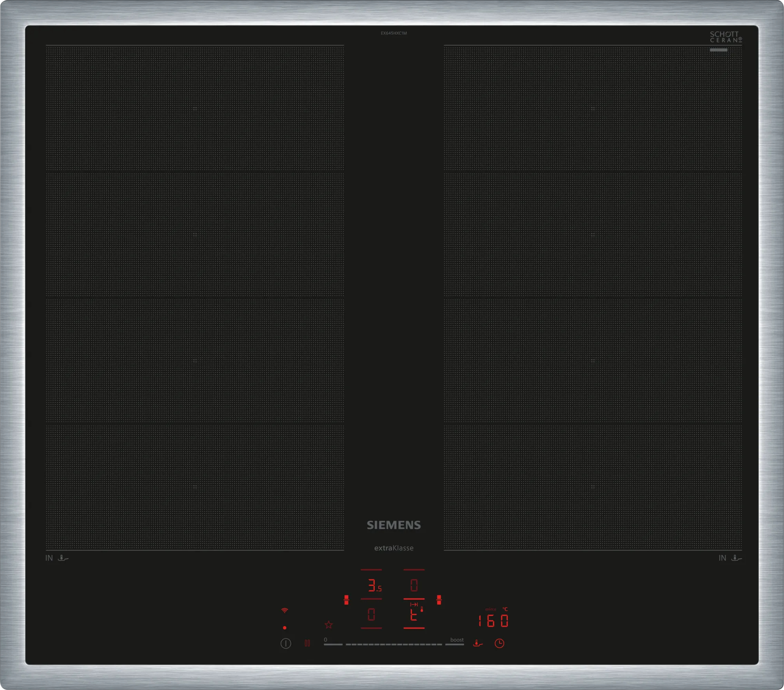Tap the timer clock icon
This screenshot has height=690, width=784.
[499, 643]
